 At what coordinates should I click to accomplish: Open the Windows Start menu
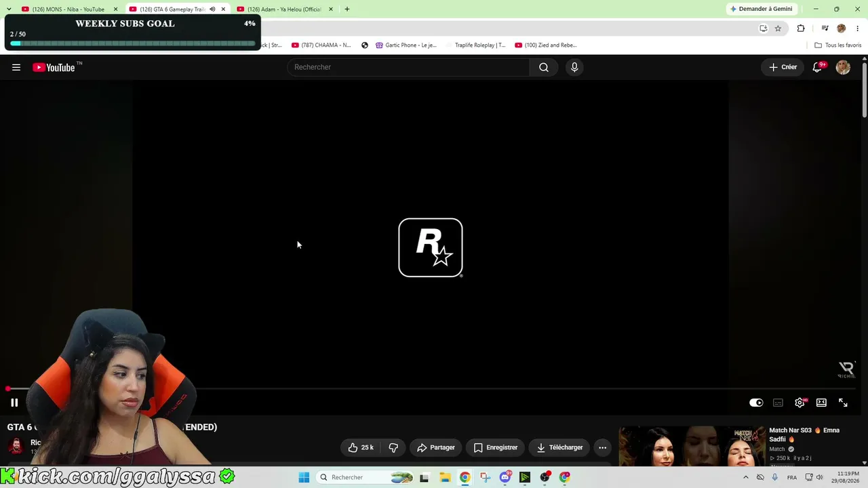pyautogui.click(x=304, y=477)
